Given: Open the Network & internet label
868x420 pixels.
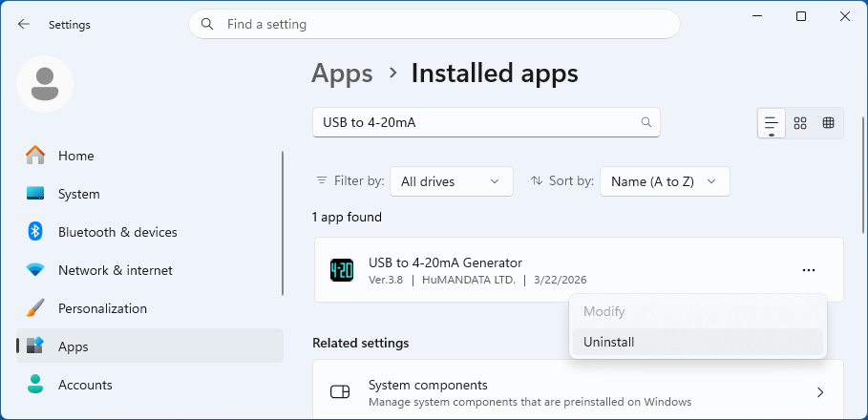Looking at the screenshot, I should (116, 270).
